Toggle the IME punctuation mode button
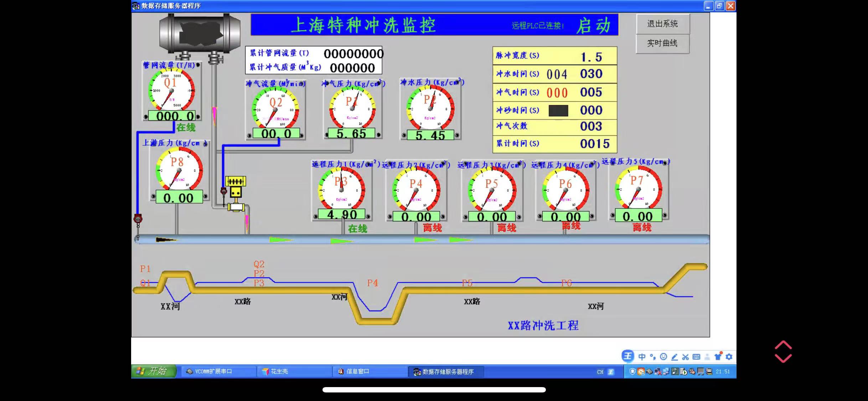Viewport: 868px width, 401px height. pyautogui.click(x=652, y=356)
